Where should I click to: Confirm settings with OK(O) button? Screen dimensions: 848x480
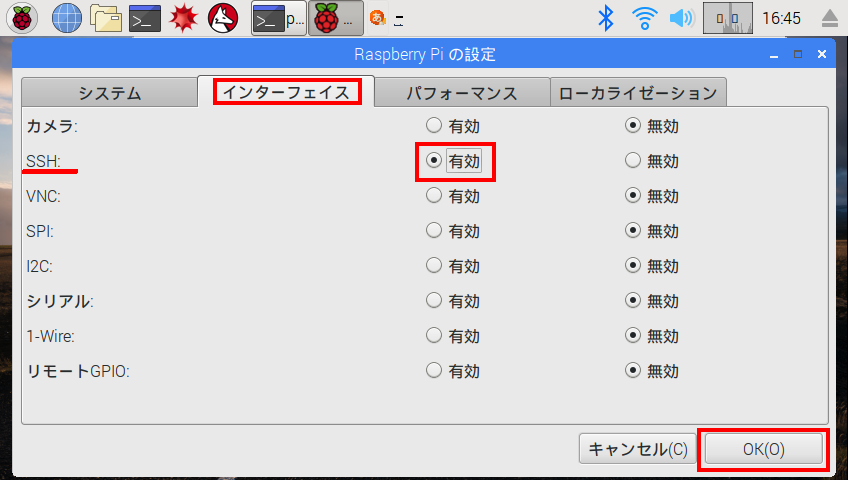764,449
